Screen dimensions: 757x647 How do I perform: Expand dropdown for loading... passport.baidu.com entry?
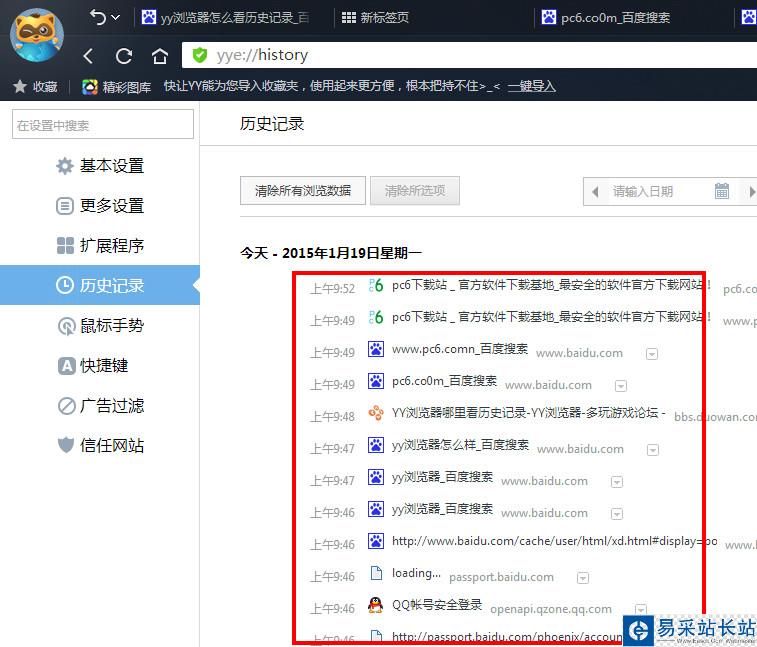click(583, 578)
